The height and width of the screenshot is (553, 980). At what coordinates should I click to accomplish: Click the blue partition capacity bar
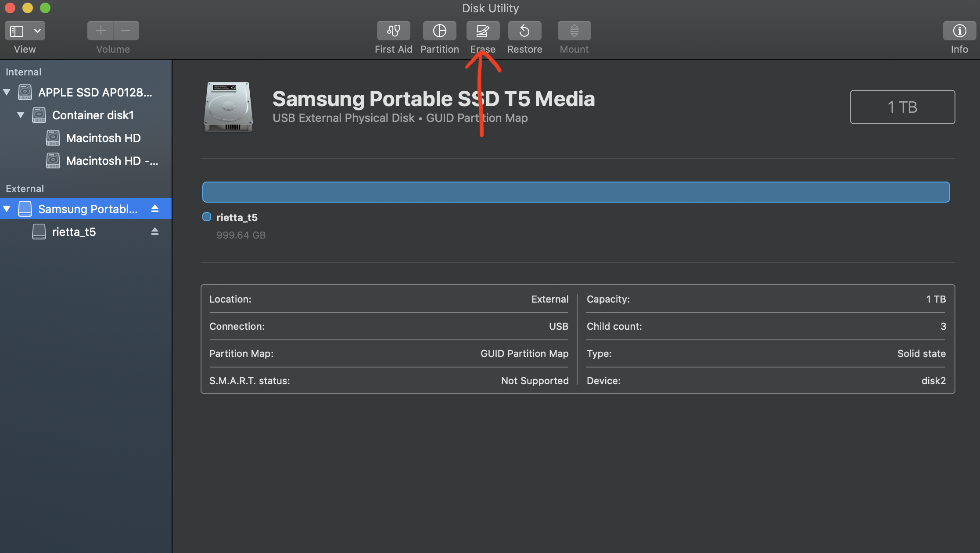click(571, 192)
